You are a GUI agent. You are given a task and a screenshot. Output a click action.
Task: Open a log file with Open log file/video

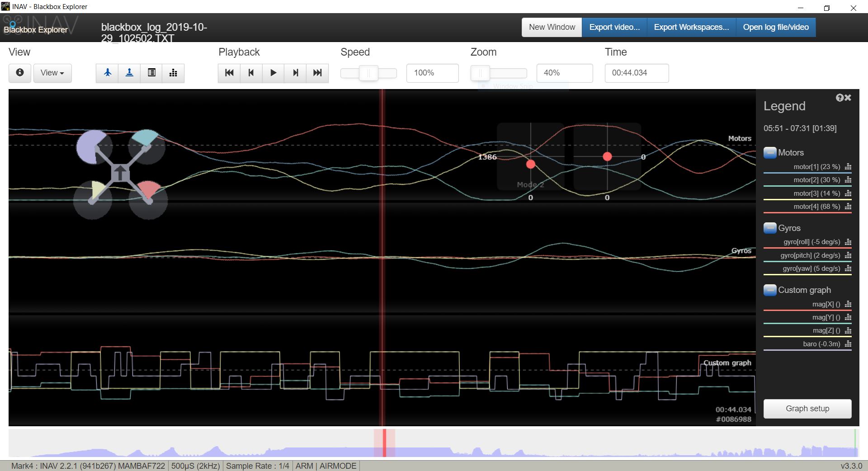click(775, 27)
